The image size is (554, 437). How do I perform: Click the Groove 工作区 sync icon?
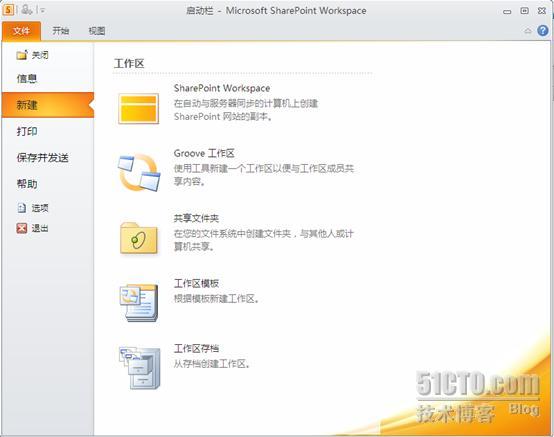pyautogui.click(x=138, y=172)
